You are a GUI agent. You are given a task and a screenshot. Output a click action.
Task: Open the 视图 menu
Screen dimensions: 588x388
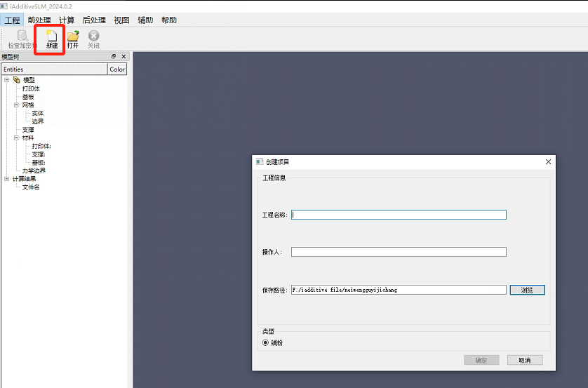(121, 20)
